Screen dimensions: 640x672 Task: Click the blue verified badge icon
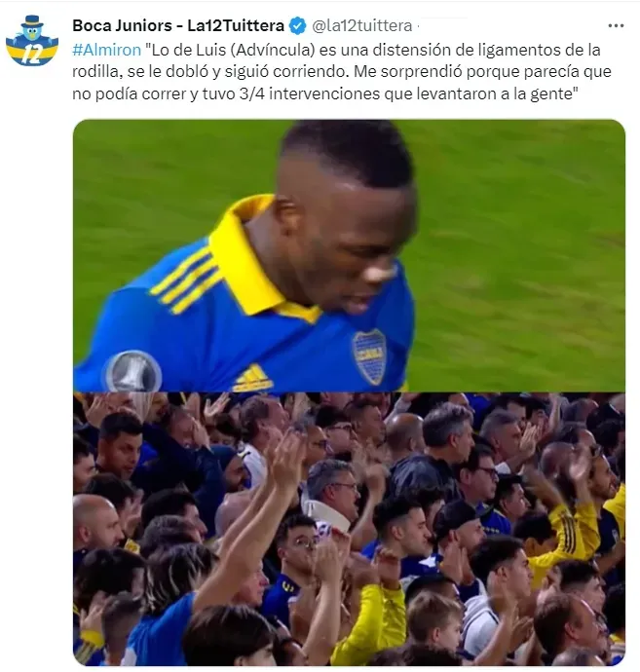coord(297,26)
